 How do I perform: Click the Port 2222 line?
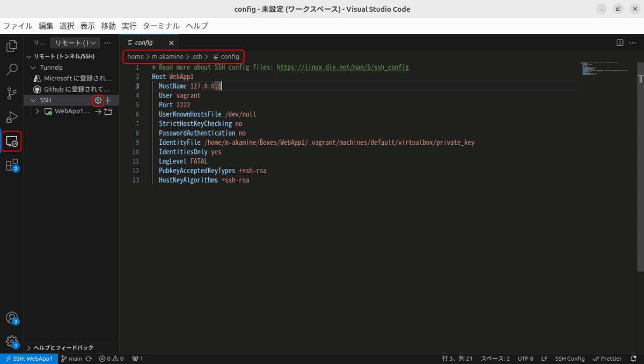[174, 105]
